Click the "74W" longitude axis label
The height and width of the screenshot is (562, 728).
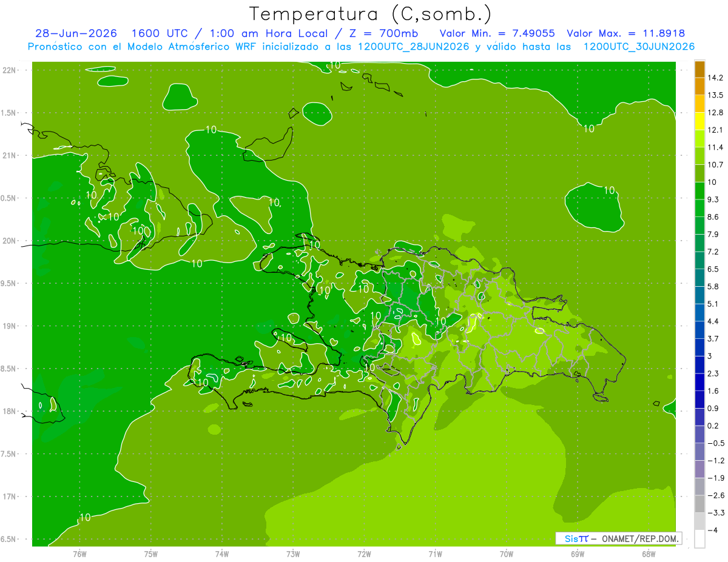222,555
